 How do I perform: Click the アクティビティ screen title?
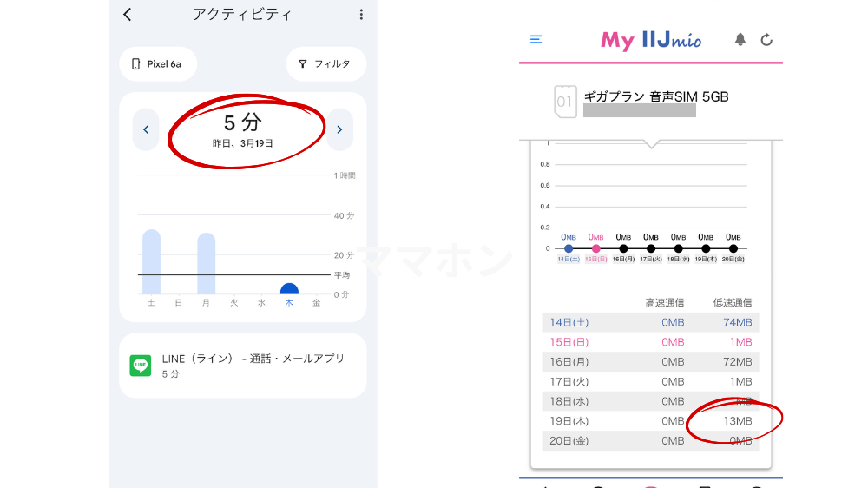(242, 15)
